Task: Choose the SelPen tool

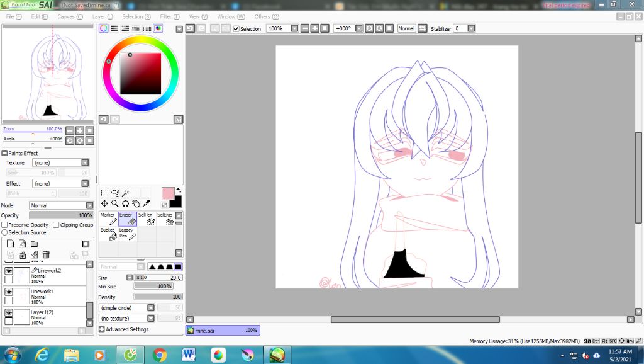Action: pos(147,219)
